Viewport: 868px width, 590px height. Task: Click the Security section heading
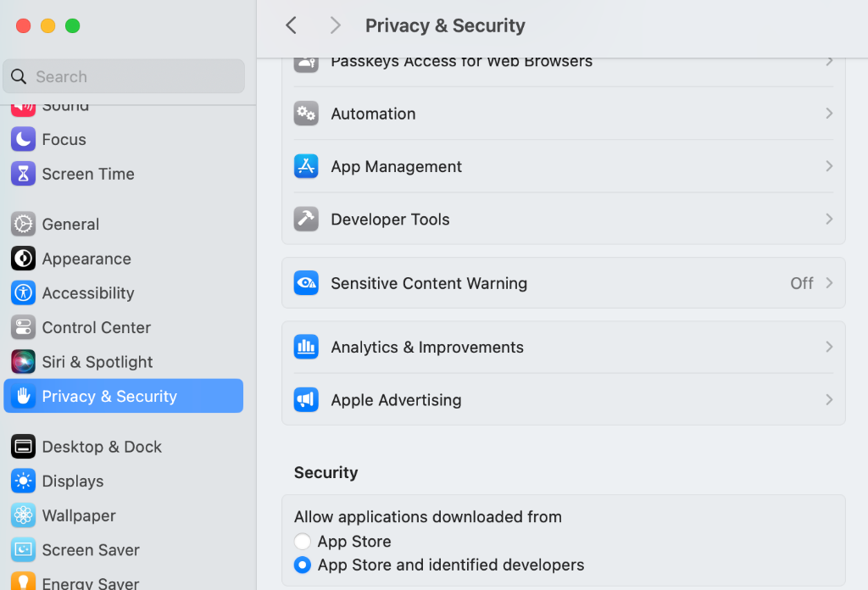[326, 472]
